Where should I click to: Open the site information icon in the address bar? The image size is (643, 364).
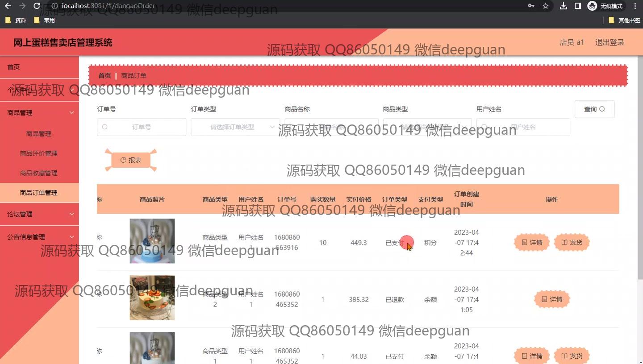[x=54, y=6]
